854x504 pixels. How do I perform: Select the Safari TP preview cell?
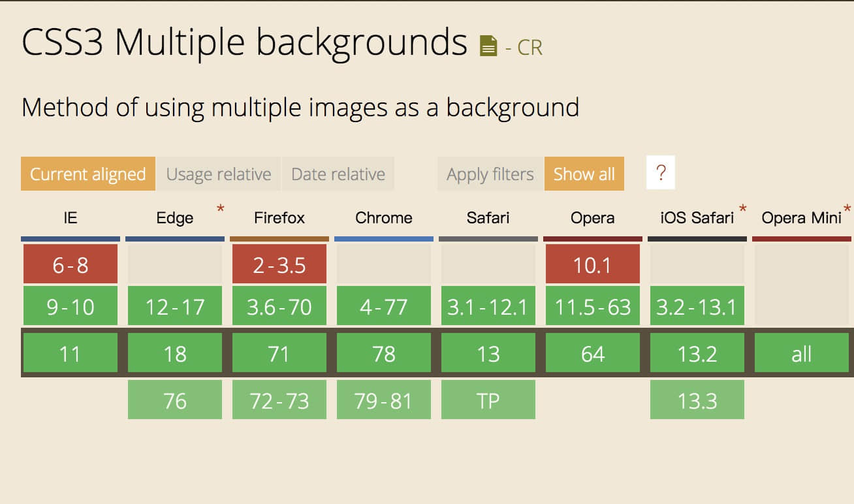(x=488, y=400)
